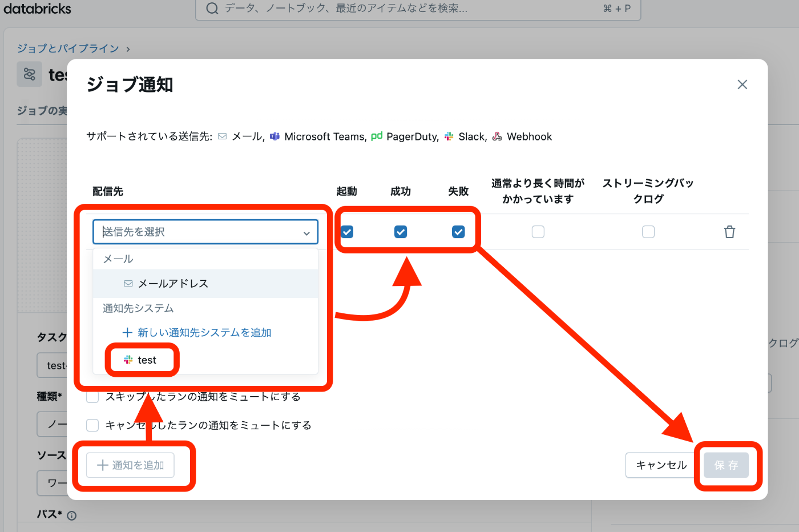799x532 pixels.
Task: Select the test Slack destination
Action: (205, 360)
